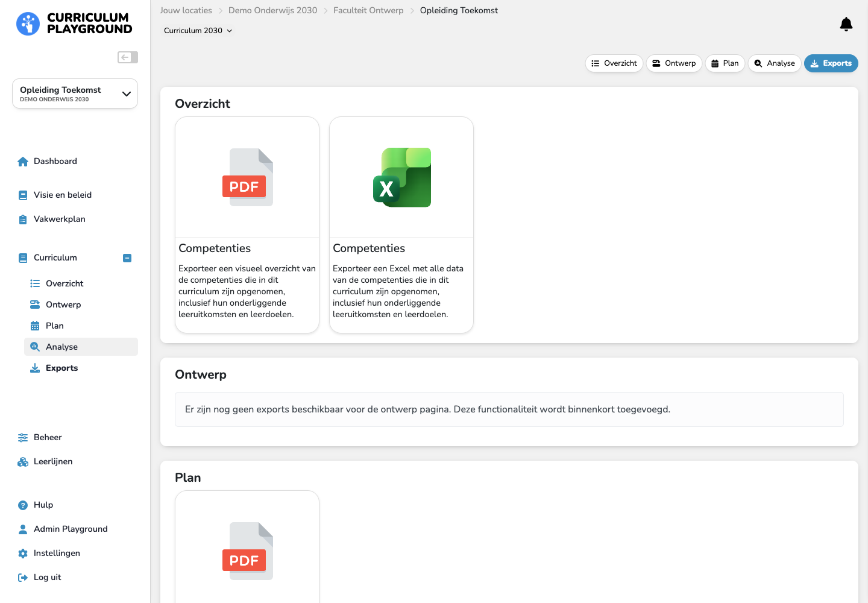Viewport: 868px width, 603px height.
Task: Open the Curriculum 2030 dropdown
Action: tap(198, 31)
